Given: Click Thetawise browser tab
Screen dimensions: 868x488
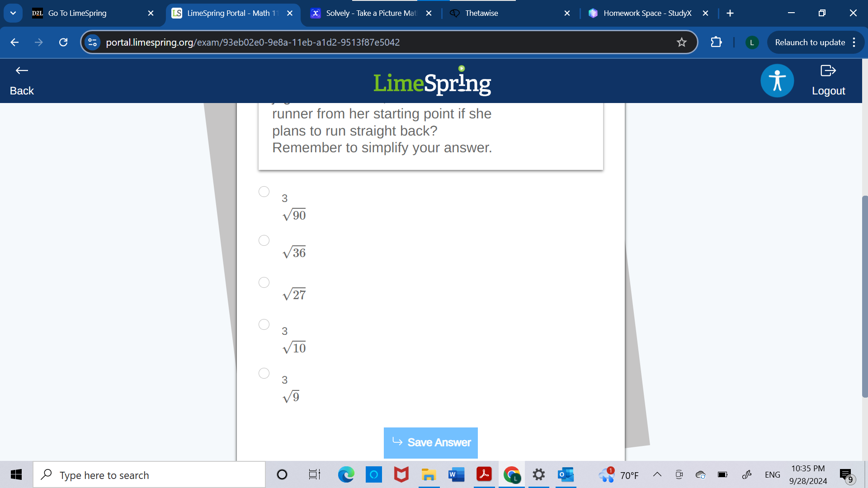Looking at the screenshot, I should click(509, 13).
